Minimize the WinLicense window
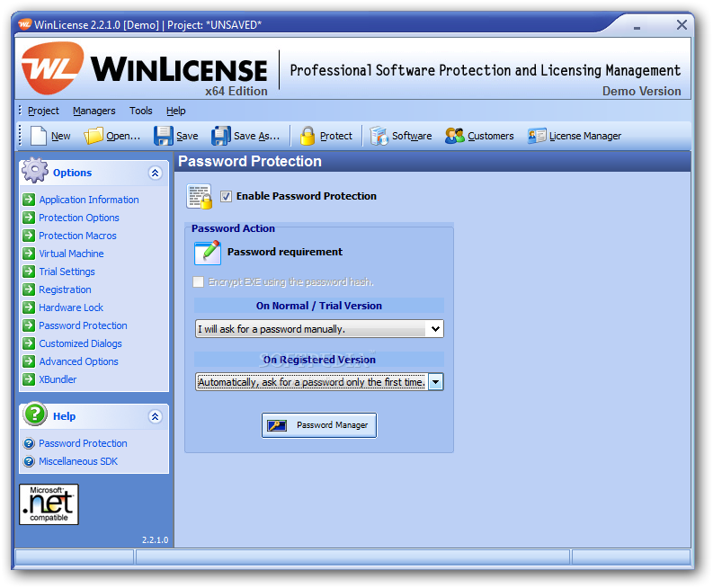Image resolution: width=713 pixels, height=588 pixels. (x=637, y=27)
